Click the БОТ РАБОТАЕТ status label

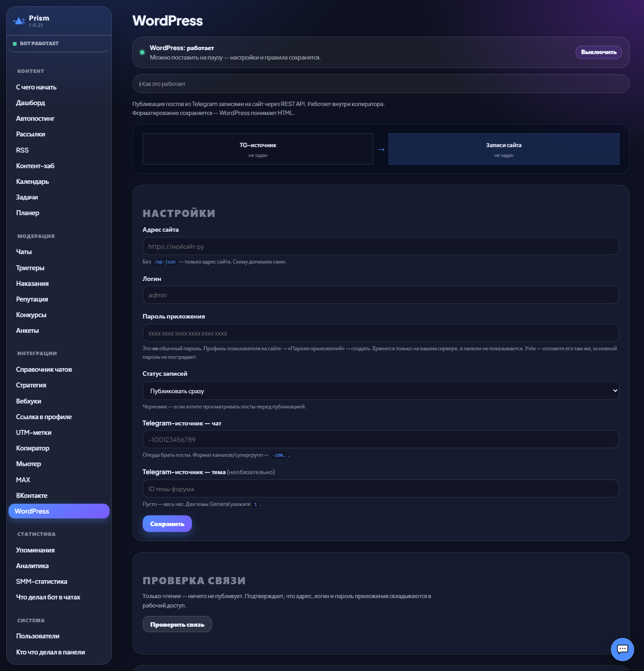(x=39, y=43)
